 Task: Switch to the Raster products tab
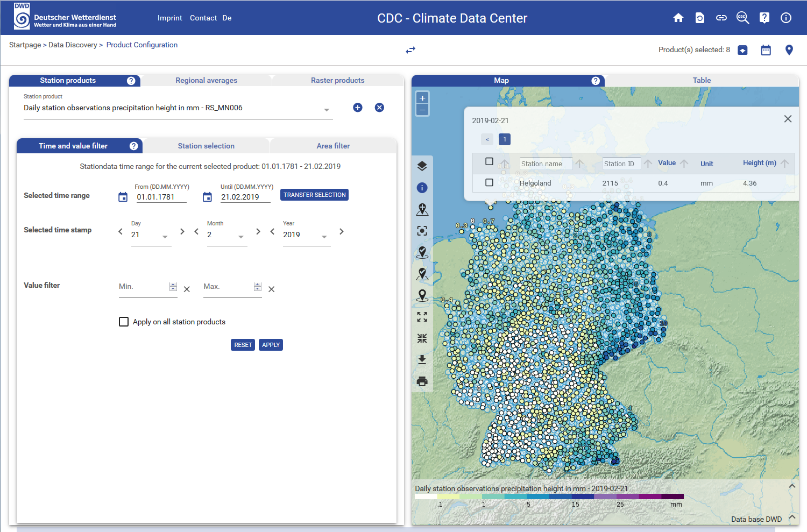tap(337, 80)
